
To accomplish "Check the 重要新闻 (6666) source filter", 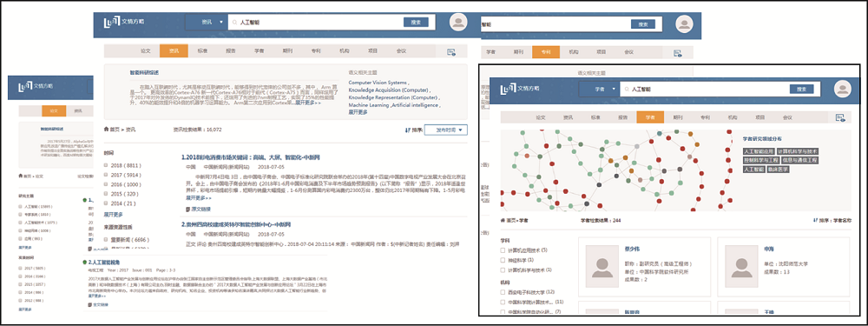I will coord(106,240).
